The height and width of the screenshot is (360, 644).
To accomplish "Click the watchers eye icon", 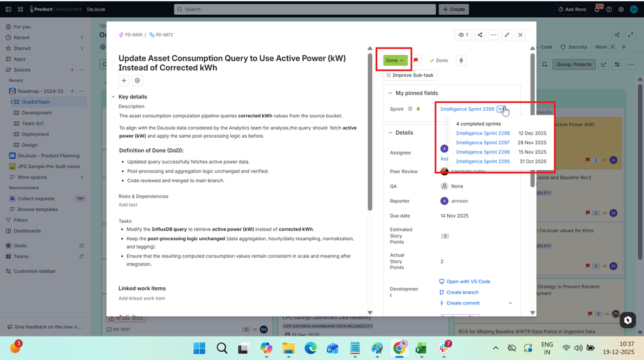I will click(463, 35).
